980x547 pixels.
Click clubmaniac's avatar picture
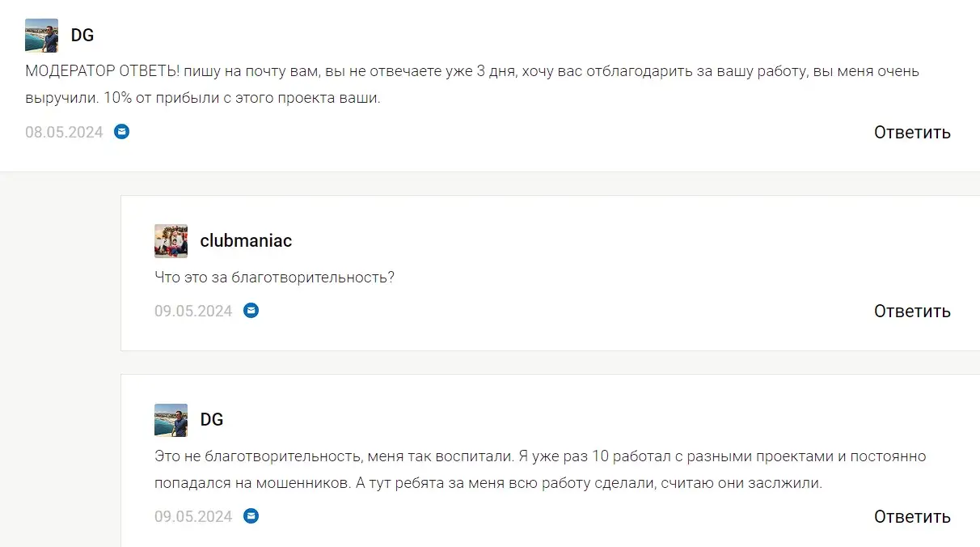170,240
